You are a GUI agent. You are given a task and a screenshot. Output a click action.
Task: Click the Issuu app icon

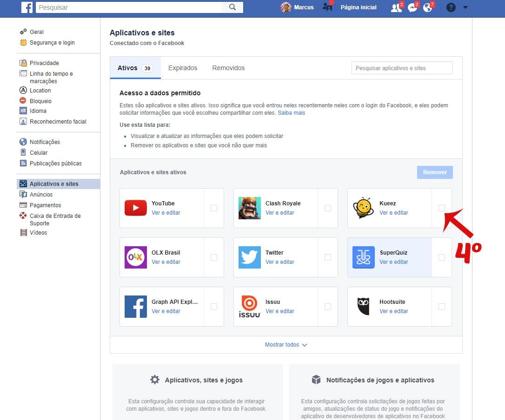250,306
